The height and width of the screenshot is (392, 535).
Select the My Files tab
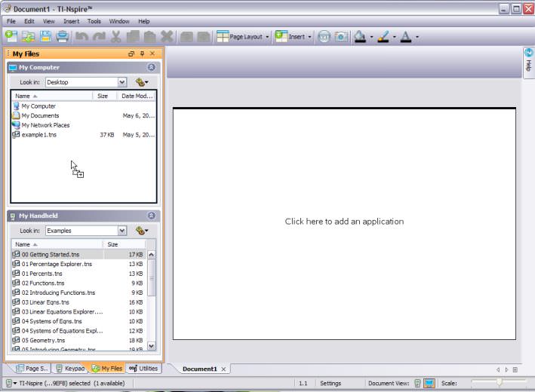click(107, 369)
